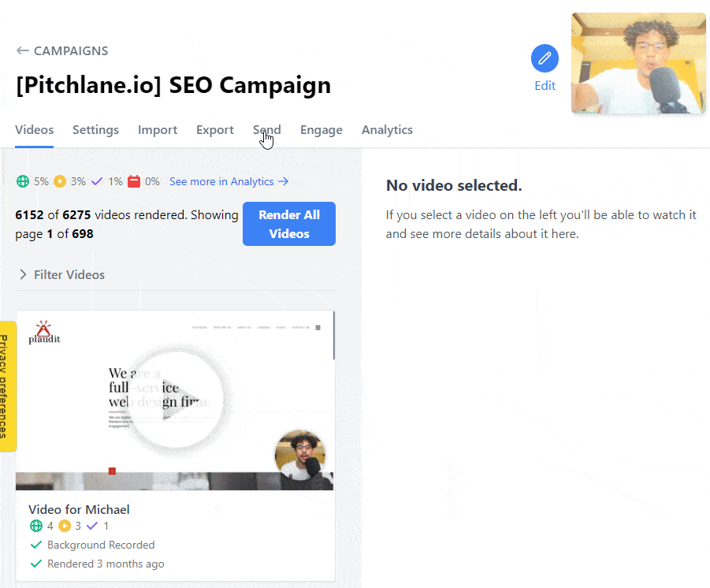Click purple check icon for Michael video
The image size is (710, 588).
point(92,526)
